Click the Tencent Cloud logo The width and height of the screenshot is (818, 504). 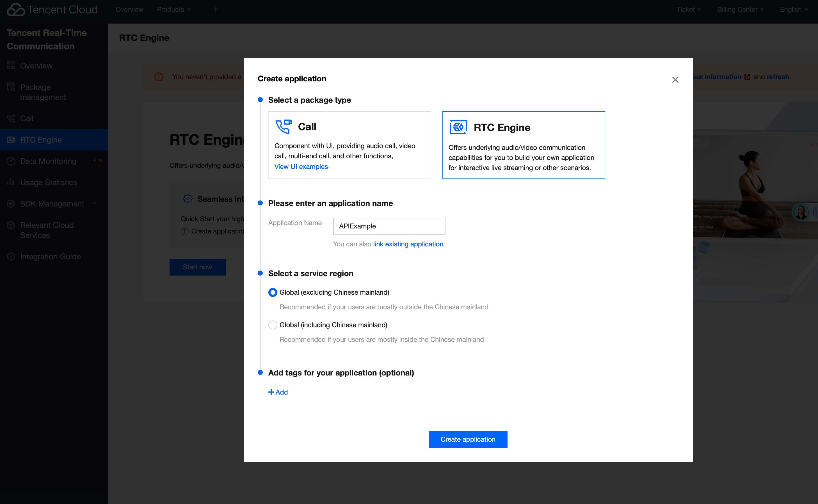[52, 9]
